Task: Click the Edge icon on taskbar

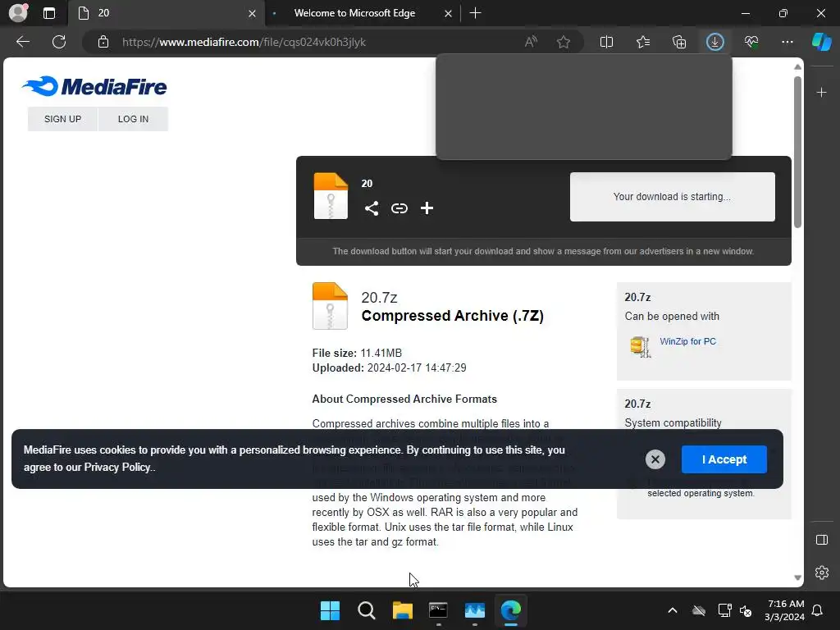Action: pyautogui.click(x=510, y=610)
